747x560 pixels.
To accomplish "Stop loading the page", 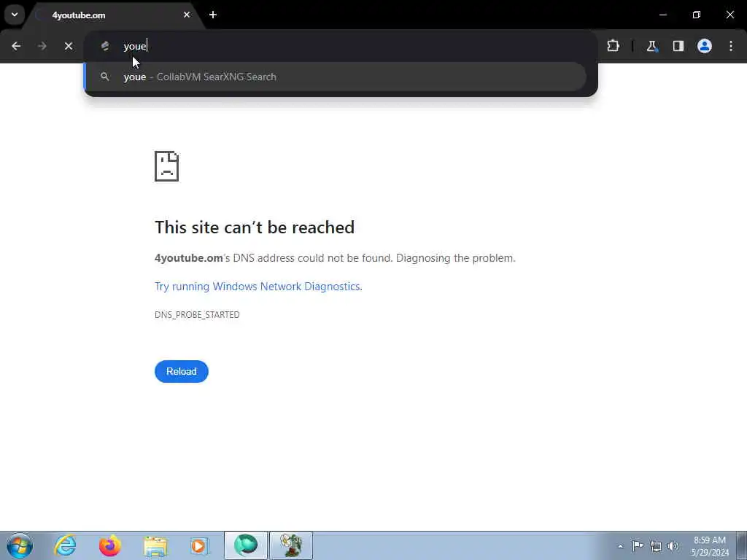I will point(69,46).
